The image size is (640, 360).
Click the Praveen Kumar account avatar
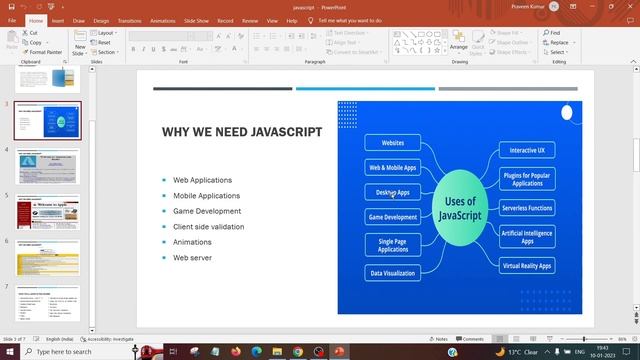click(x=554, y=7)
